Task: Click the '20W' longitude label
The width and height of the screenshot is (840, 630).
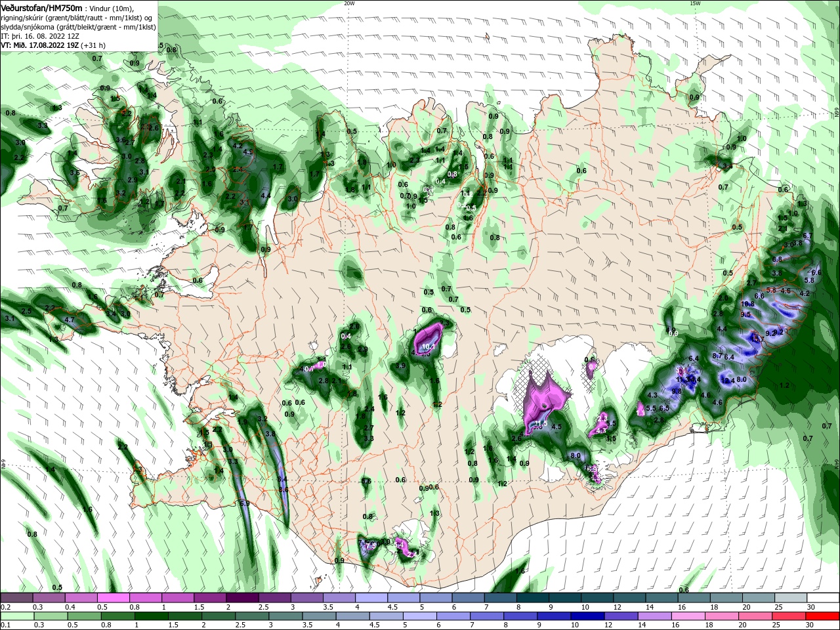Action: [349, 3]
